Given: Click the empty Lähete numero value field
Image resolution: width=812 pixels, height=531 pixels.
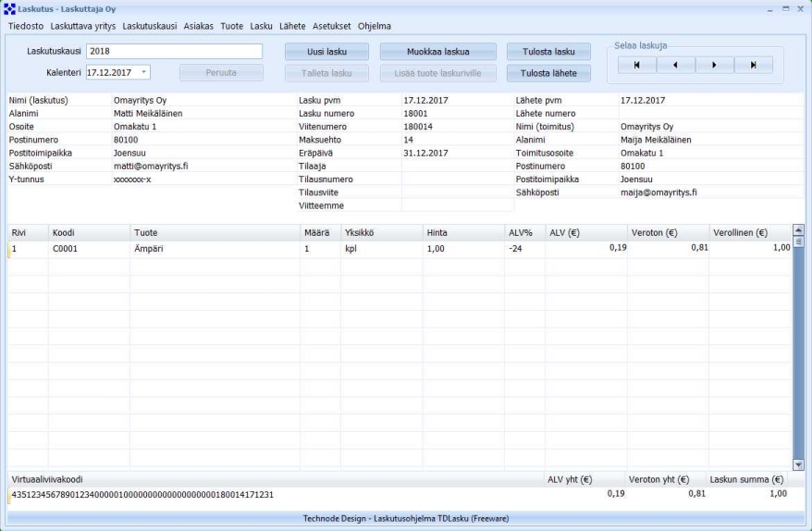Looking at the screenshot, I should (x=711, y=114).
